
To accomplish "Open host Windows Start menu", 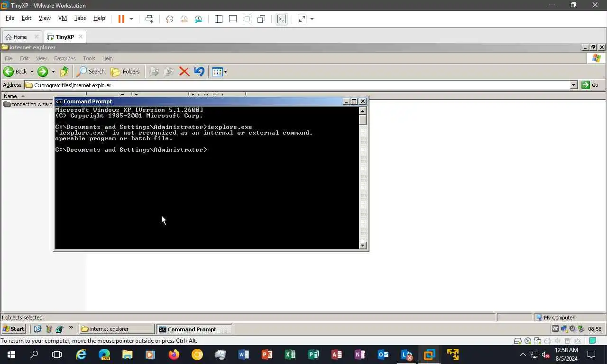I will point(11,354).
